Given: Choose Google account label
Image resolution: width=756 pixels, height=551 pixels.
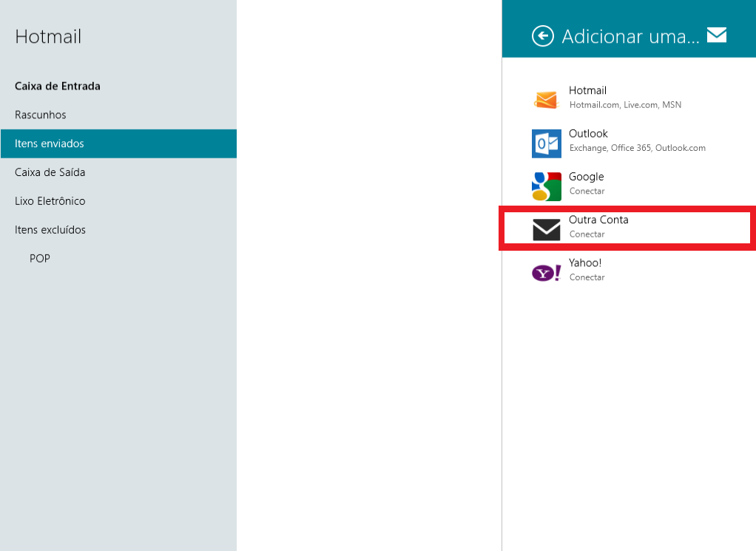Looking at the screenshot, I should pos(587,177).
